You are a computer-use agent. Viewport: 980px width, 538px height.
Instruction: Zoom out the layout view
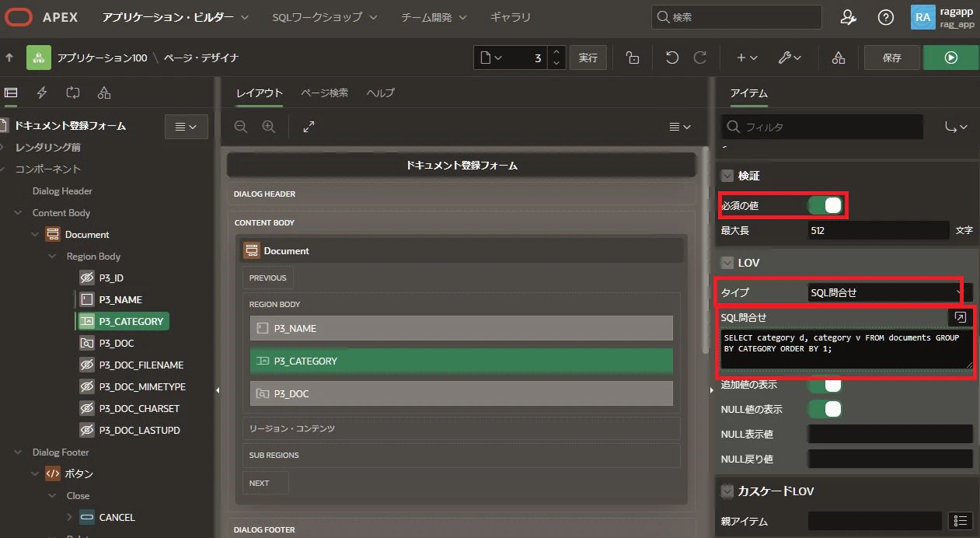241,127
